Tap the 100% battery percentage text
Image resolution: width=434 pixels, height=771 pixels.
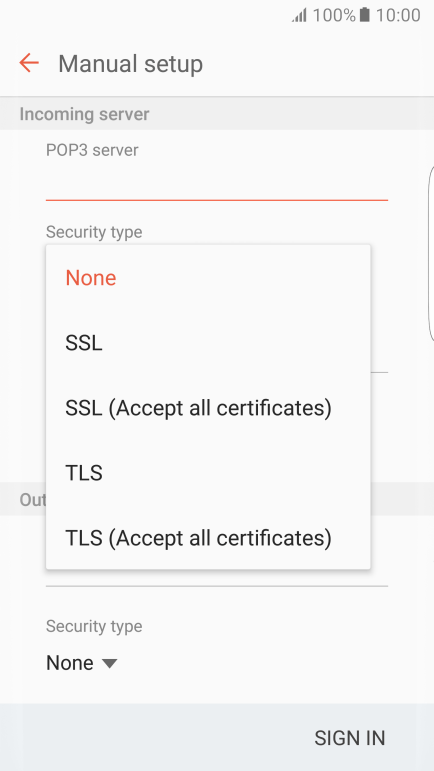point(334,15)
